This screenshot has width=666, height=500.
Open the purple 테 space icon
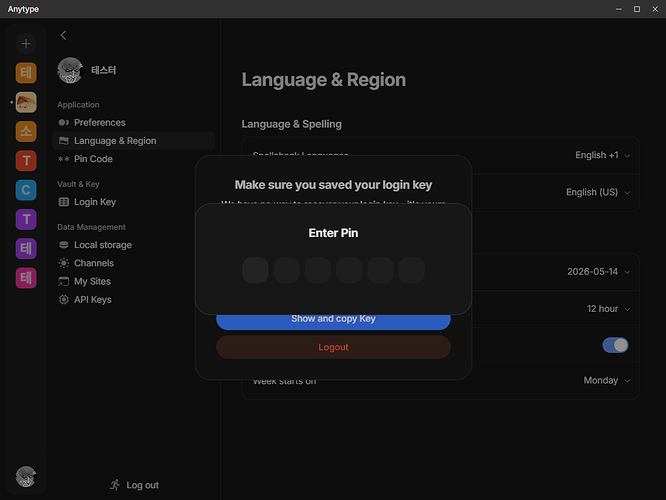(x=26, y=249)
